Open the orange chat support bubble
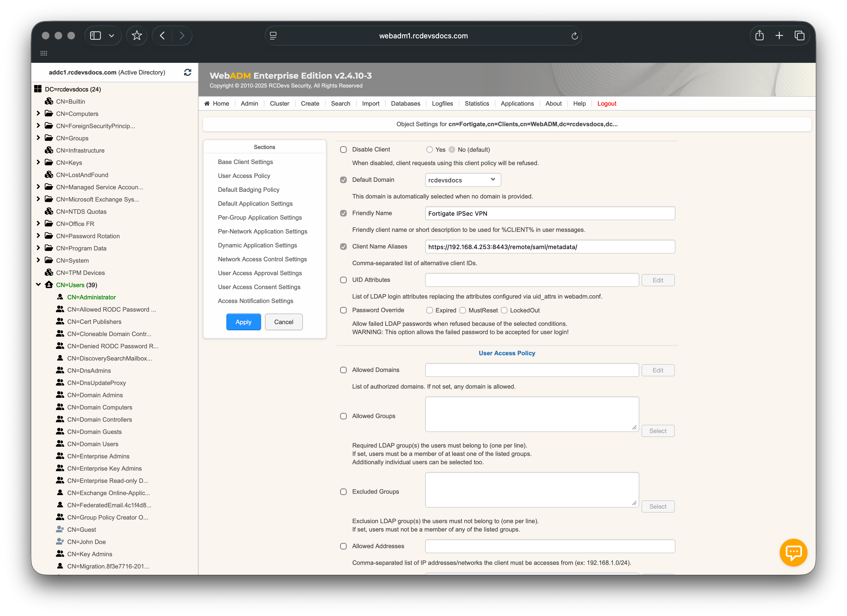The height and width of the screenshot is (616, 847). coord(793,552)
